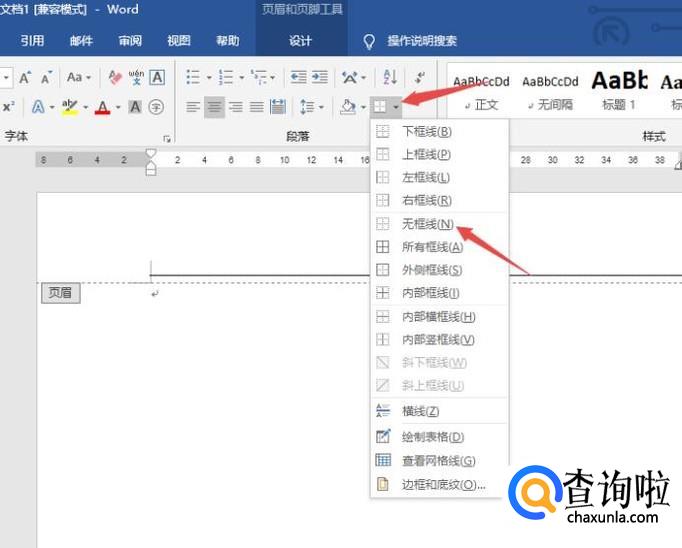682x548 pixels.
Task: Toggle character shading gray A icon
Action: [x=135, y=107]
